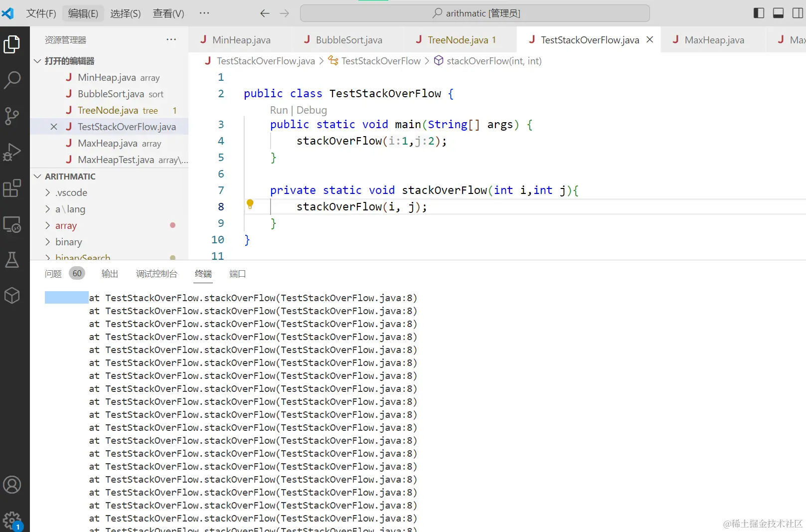Image resolution: width=806 pixels, height=532 pixels.
Task: Open the Explorer view in activity bar
Action: (x=12, y=45)
